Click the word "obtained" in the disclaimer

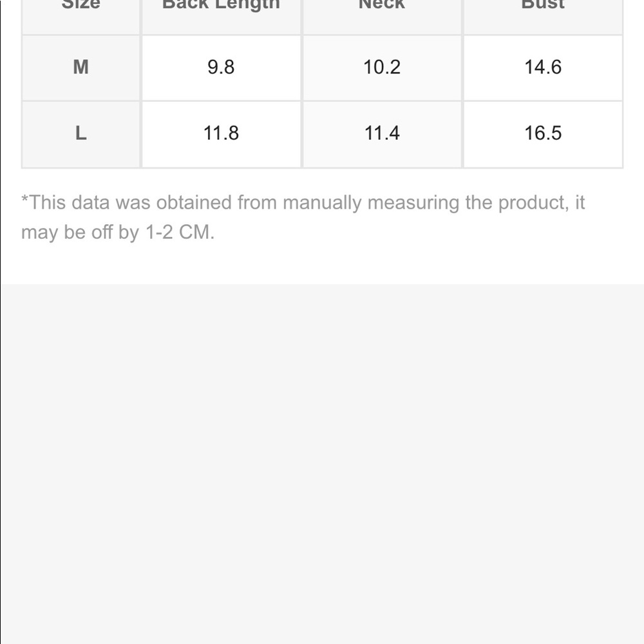coord(194,203)
